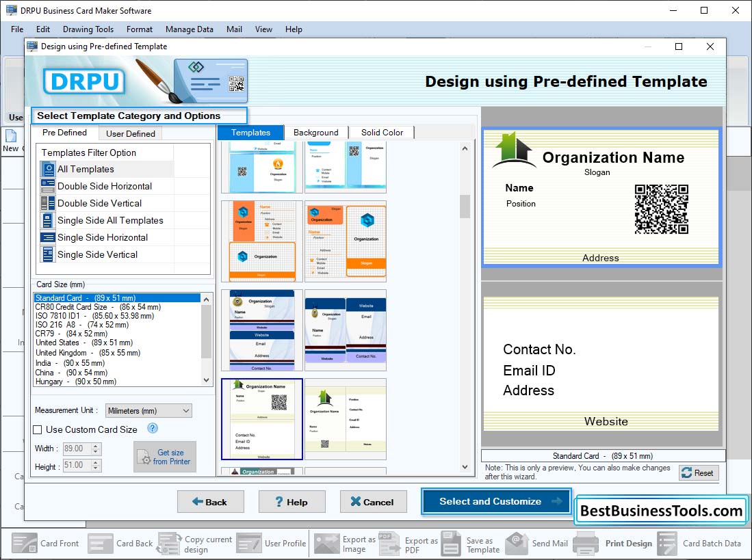Screen dimensions: 752x560
Task: Click the New document icon in main window
Action: pos(11,136)
